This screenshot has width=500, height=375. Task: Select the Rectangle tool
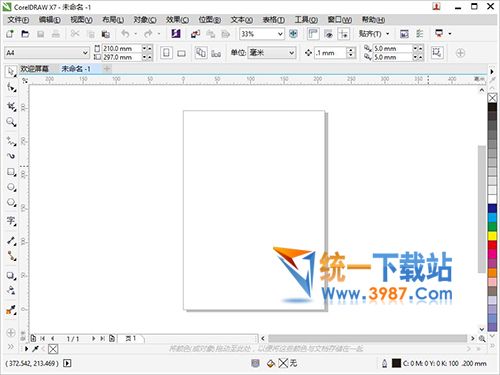11,172
